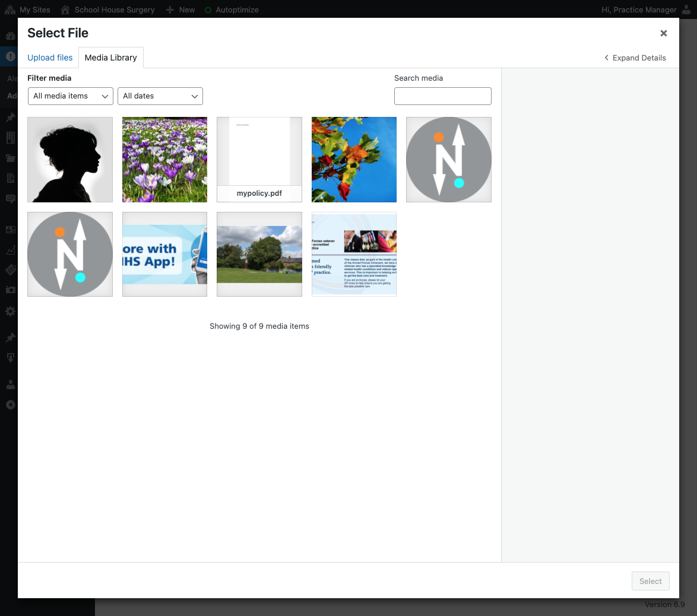
Task: Click the My Sites network icon
Action: pyautogui.click(x=9, y=9)
